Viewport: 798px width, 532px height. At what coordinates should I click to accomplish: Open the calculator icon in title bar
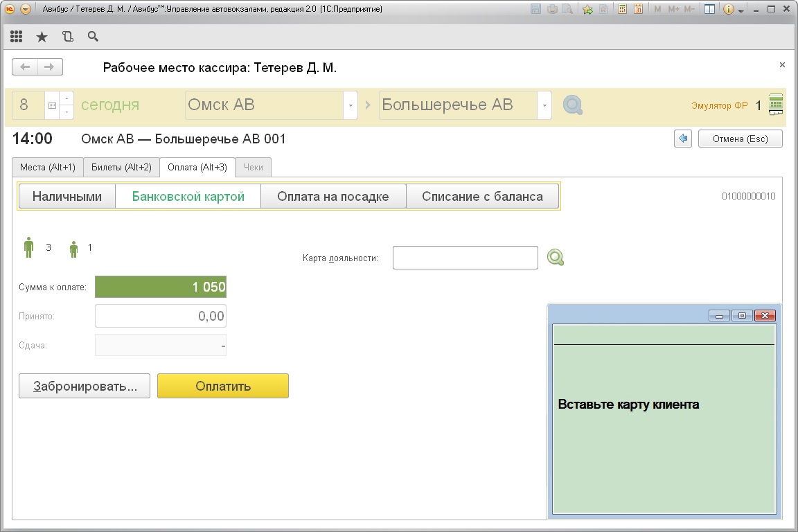tap(623, 10)
